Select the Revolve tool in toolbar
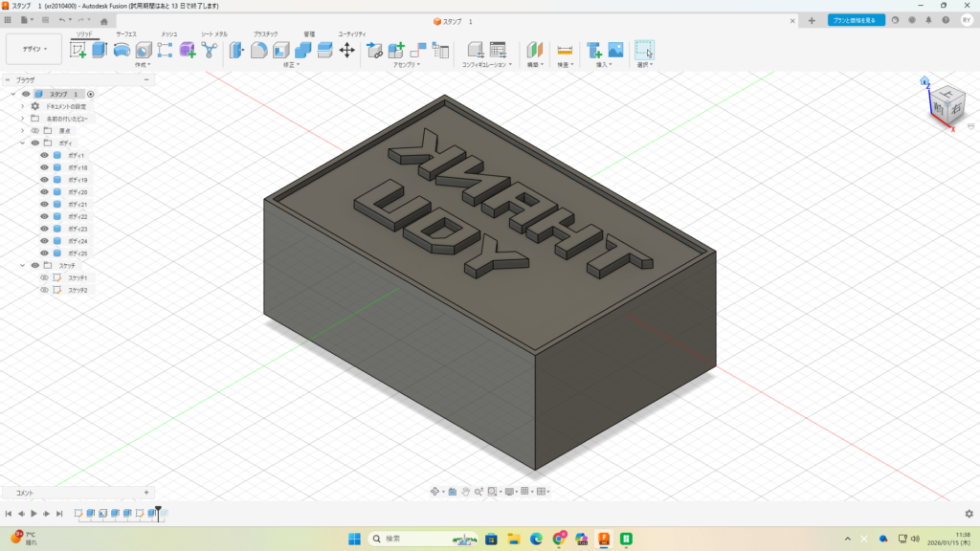Screen dimensions: 980x551 click(122, 50)
